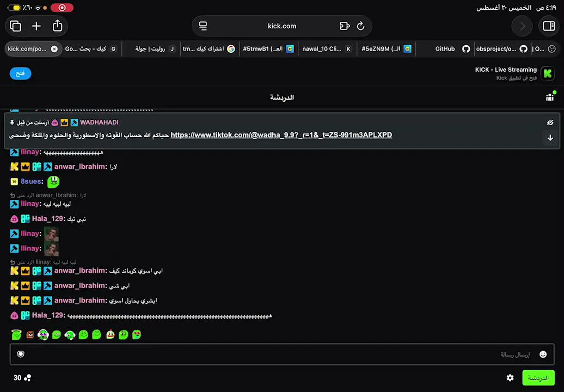The image size is (564, 392).
Task: Click Hala_129 username on laughing message
Action: pyautogui.click(x=47, y=315)
